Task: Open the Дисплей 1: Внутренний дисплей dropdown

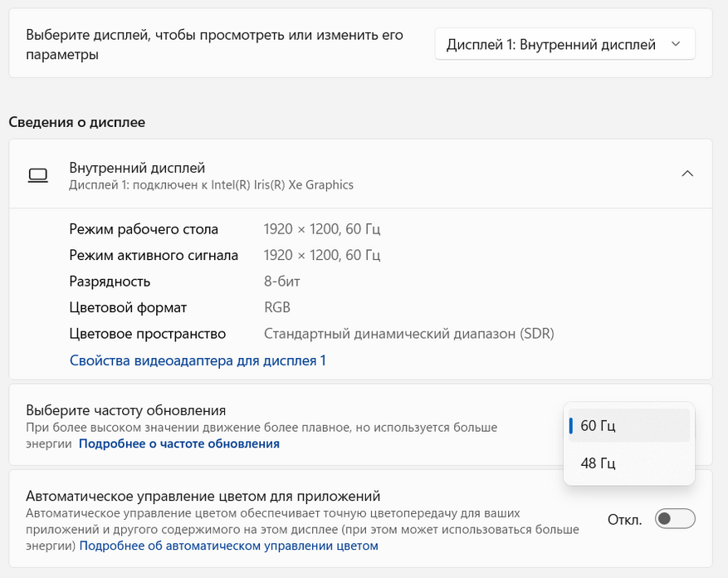Action: [x=564, y=45]
